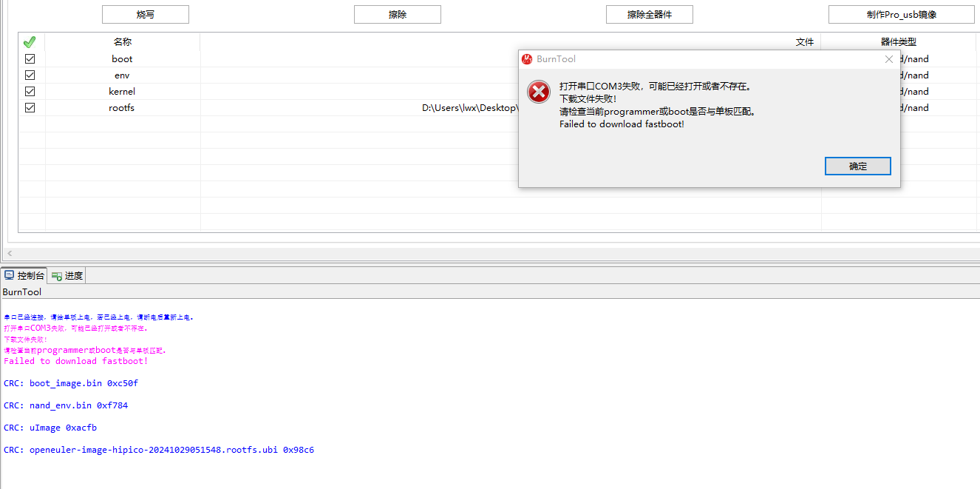
Task: Click the 名称 column header
Action: coord(122,42)
